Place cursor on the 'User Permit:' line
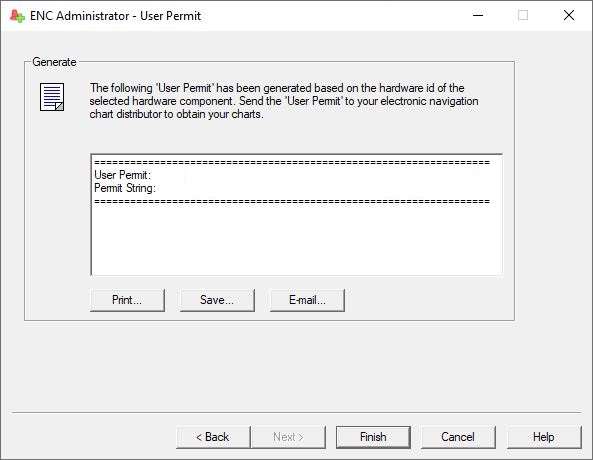Image resolution: width=593 pixels, height=460 pixels. tap(123, 175)
